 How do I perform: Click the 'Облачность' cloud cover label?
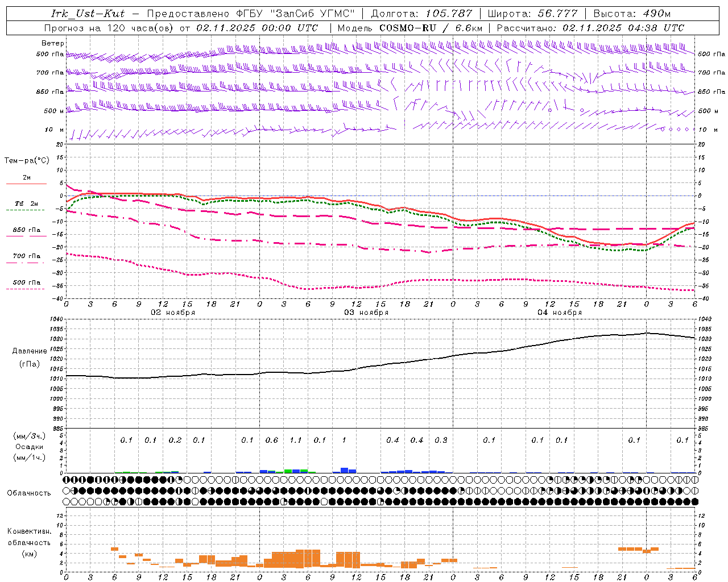pyautogui.click(x=29, y=493)
